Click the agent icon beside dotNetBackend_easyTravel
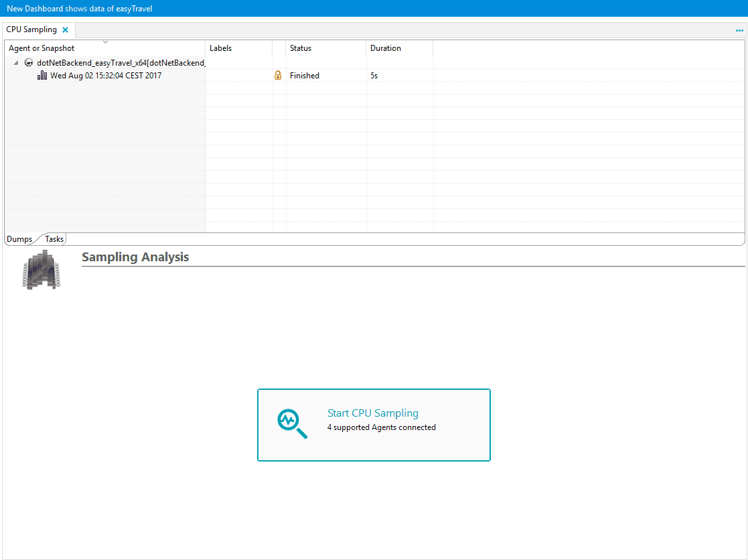Screen dimensions: 748x560 click(x=29, y=62)
